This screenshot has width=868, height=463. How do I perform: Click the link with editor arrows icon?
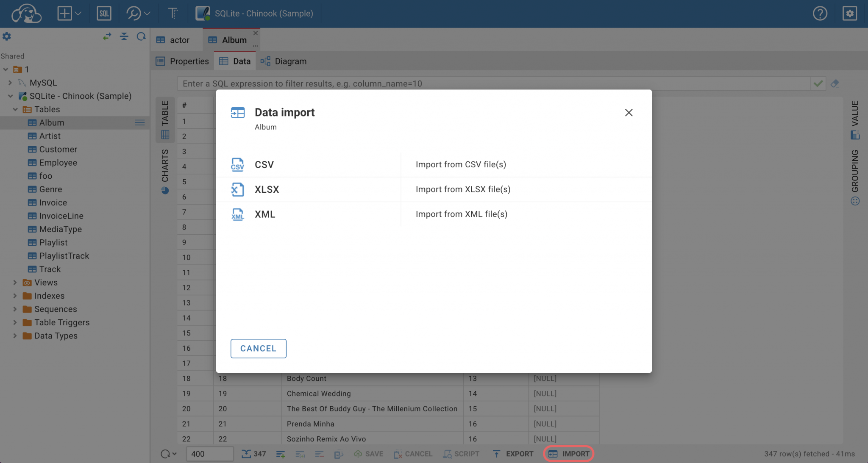(x=107, y=37)
